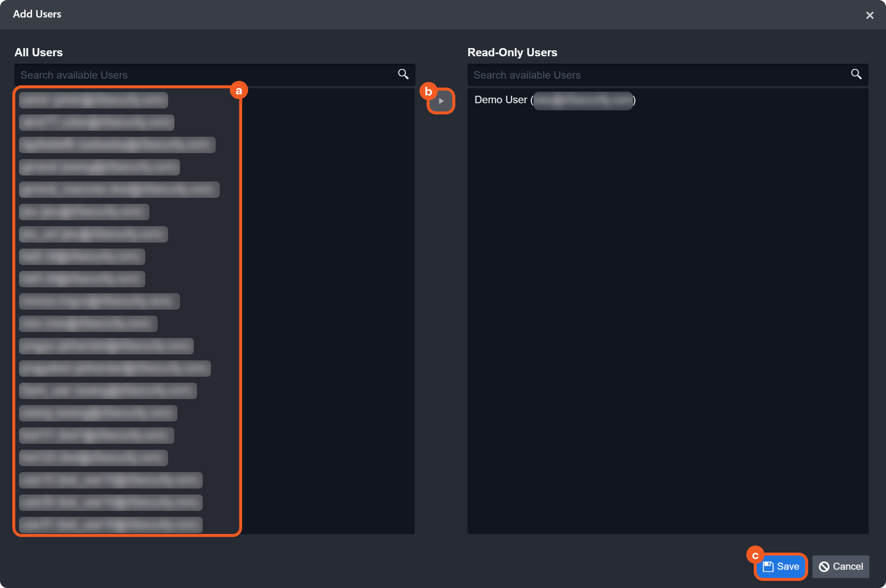Select the second-to-last user in All Users

pos(111,503)
